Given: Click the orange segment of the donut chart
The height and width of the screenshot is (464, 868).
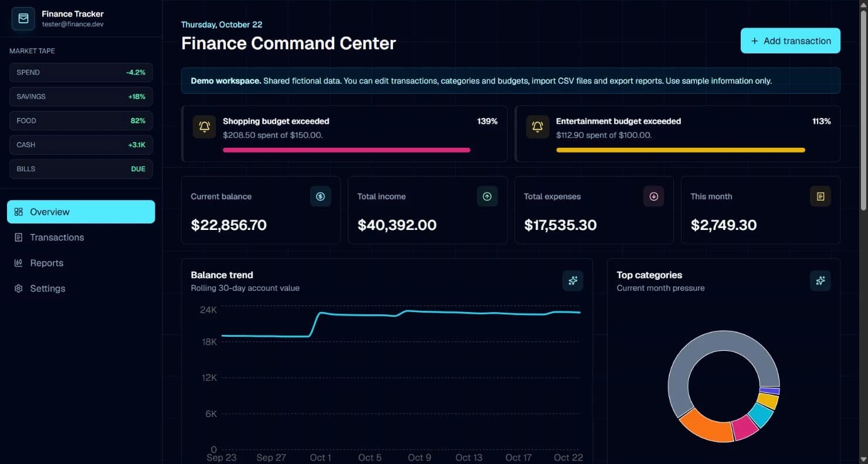Looking at the screenshot, I should point(707,426).
